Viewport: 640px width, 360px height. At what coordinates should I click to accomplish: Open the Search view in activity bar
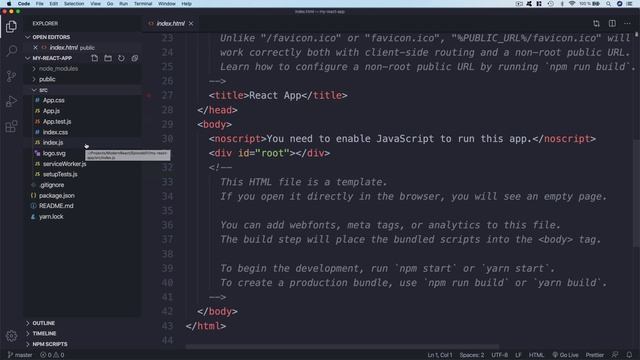pos(11,51)
